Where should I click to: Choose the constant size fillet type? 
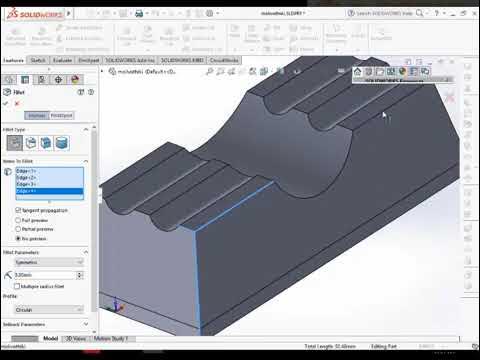tap(15, 143)
